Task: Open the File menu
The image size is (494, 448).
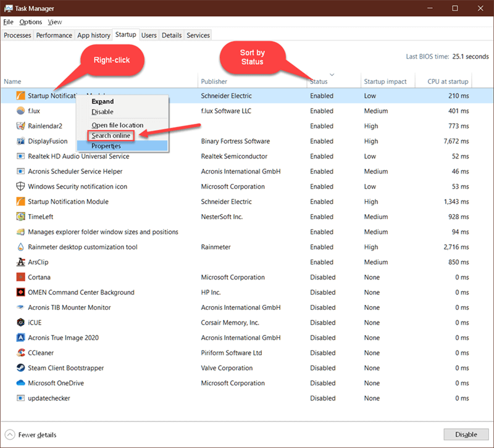Action: click(8, 22)
